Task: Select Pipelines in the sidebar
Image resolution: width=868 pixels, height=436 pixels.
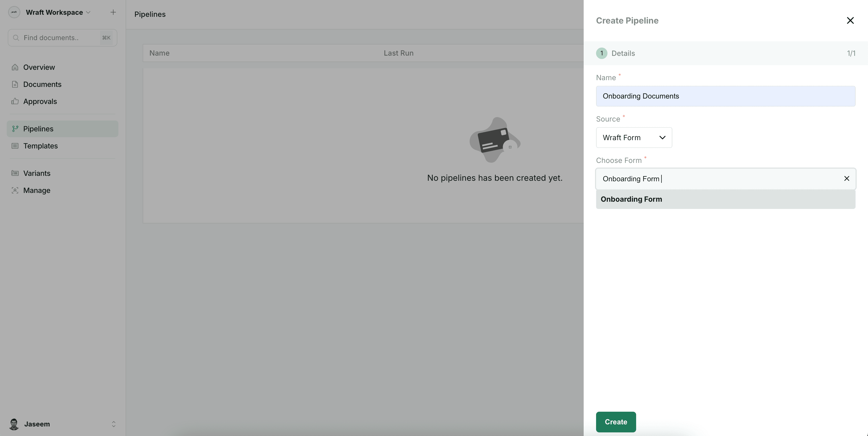Action: [62, 129]
